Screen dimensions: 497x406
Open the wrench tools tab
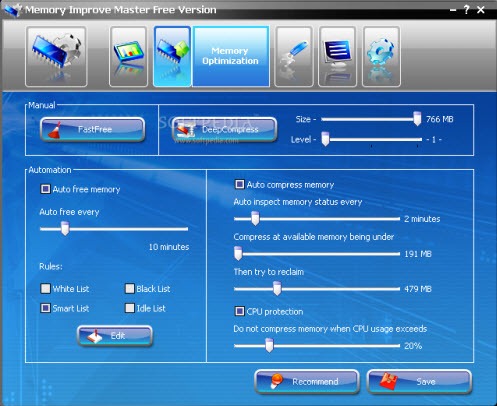(x=294, y=57)
